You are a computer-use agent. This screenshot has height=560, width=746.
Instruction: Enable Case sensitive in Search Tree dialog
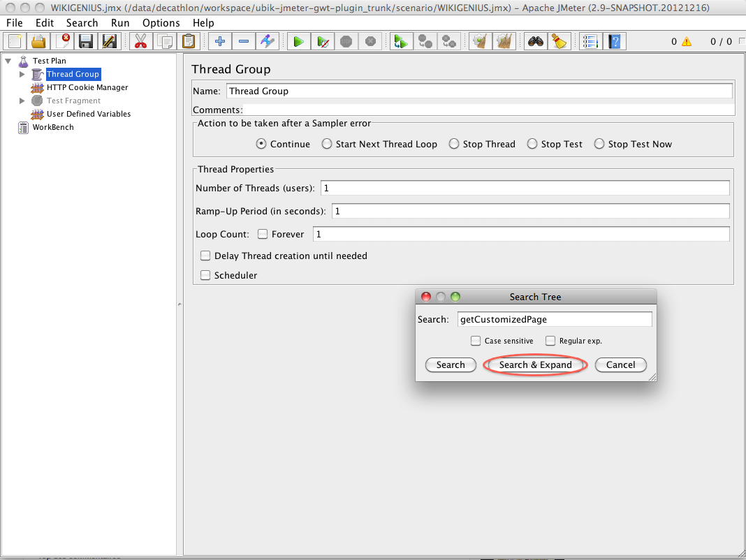[476, 341]
